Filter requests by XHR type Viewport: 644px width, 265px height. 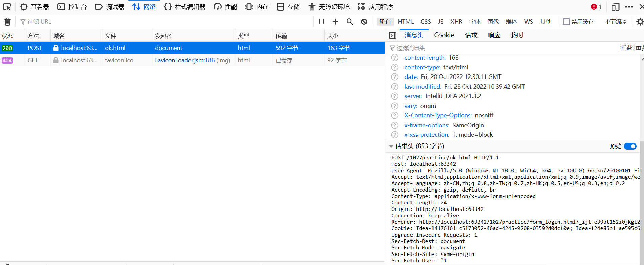tap(456, 22)
